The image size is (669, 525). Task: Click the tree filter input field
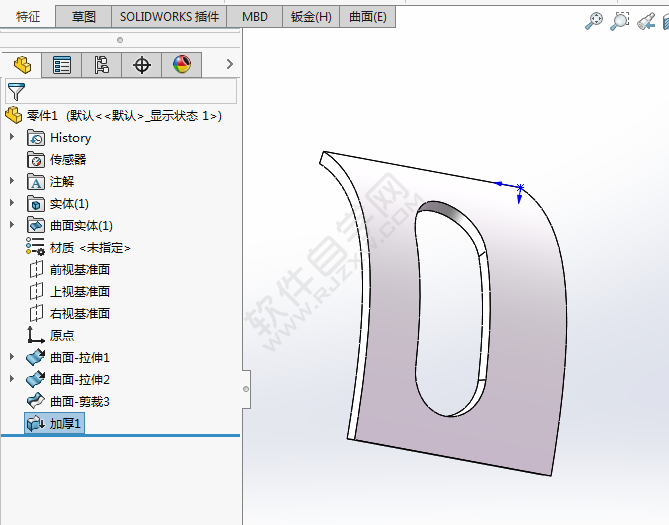click(121, 91)
